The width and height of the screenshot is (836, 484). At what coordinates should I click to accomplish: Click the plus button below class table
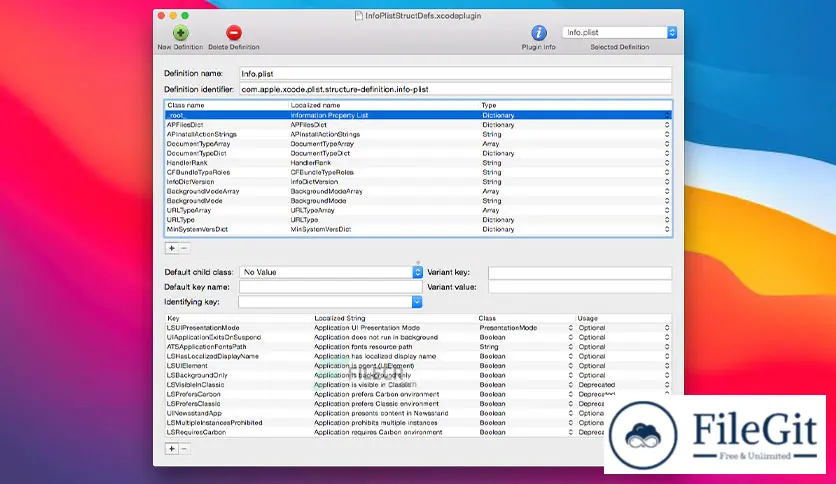[171, 247]
